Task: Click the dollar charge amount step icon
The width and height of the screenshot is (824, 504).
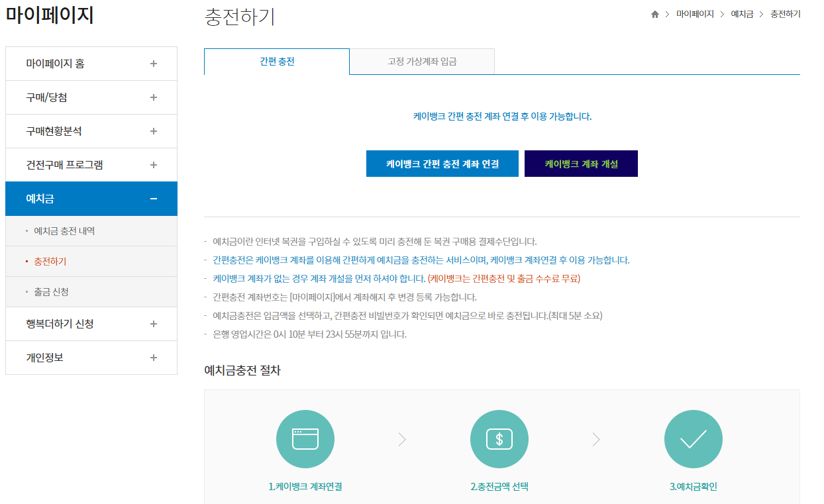Action: coord(499,439)
